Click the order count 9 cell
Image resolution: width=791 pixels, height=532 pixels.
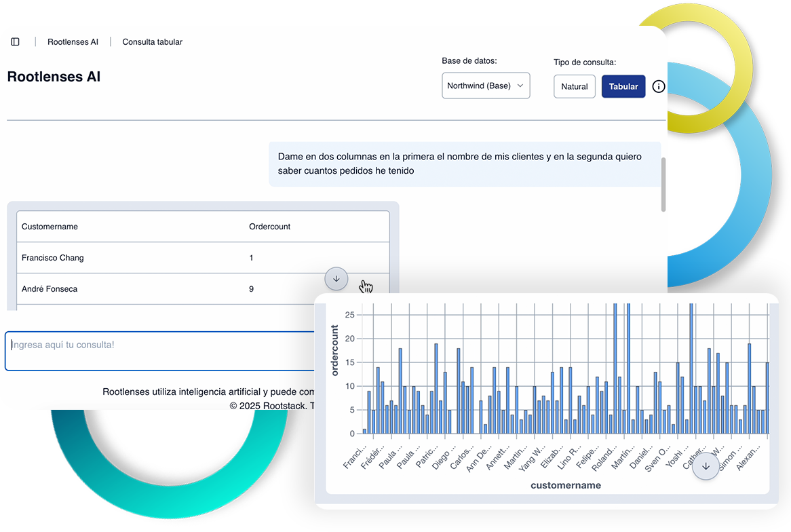[x=251, y=289]
